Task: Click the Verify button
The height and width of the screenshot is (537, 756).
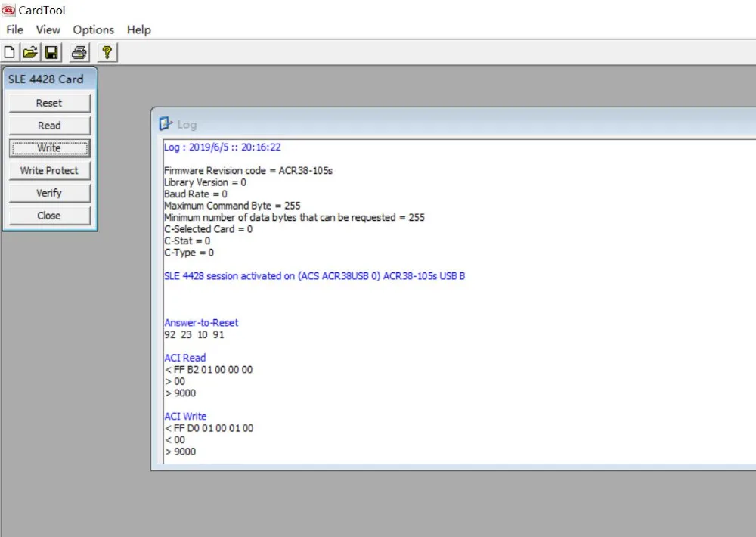Action: tap(49, 193)
